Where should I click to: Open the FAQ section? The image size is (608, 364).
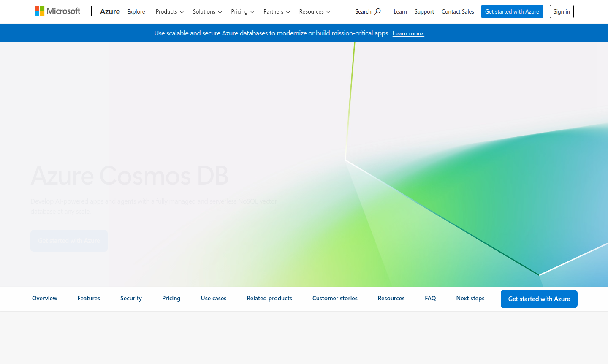(x=430, y=298)
